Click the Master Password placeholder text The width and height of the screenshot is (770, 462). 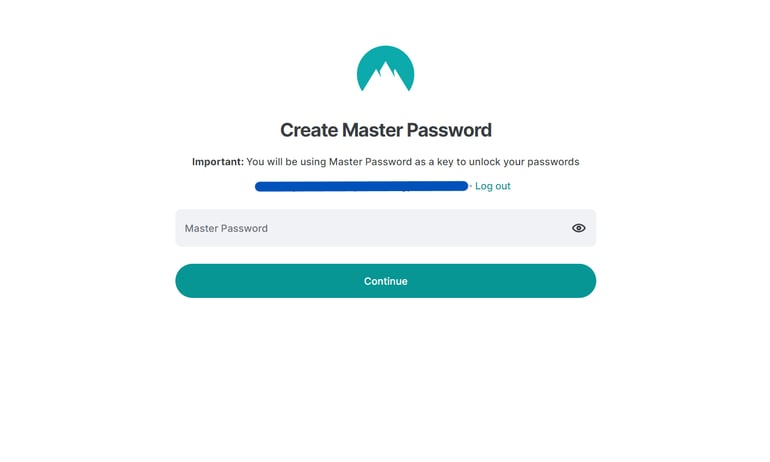226,228
